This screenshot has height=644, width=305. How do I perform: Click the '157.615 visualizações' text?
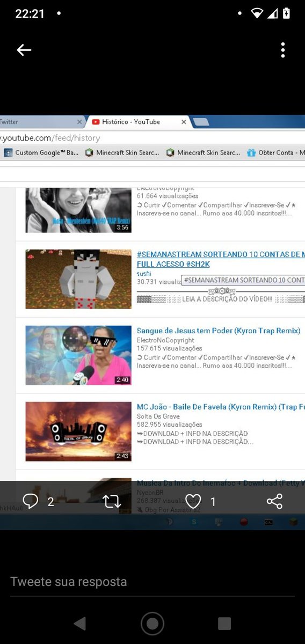coord(169,348)
